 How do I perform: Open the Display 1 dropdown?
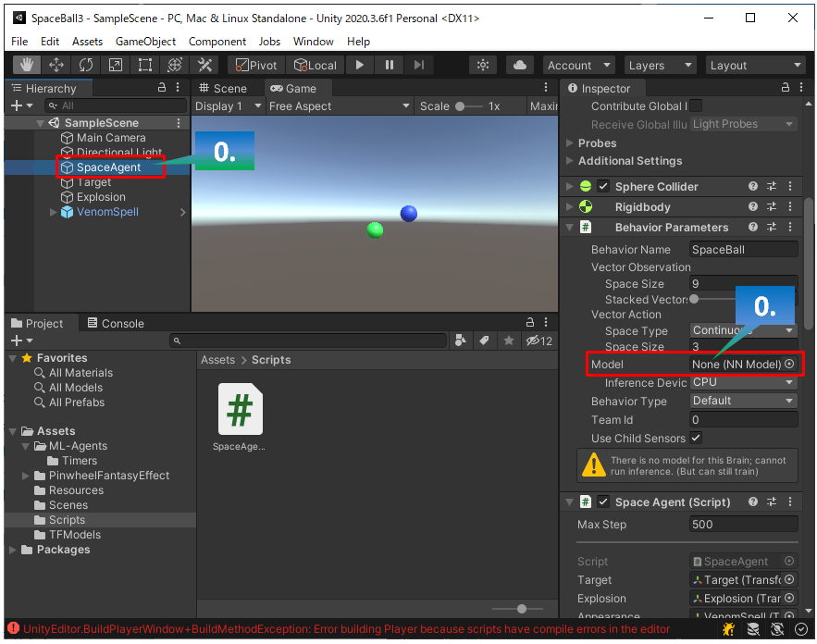pos(228,106)
